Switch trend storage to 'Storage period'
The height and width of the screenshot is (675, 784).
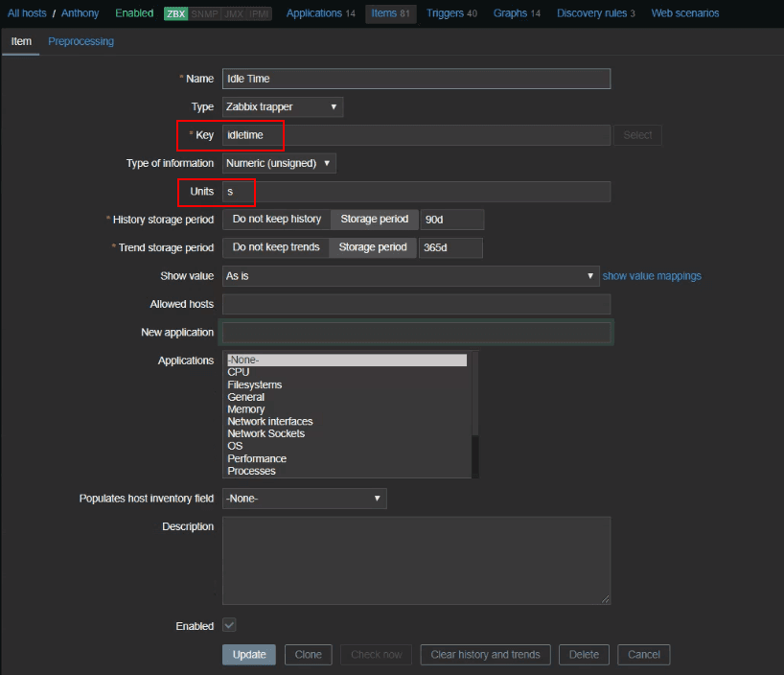[x=372, y=247]
